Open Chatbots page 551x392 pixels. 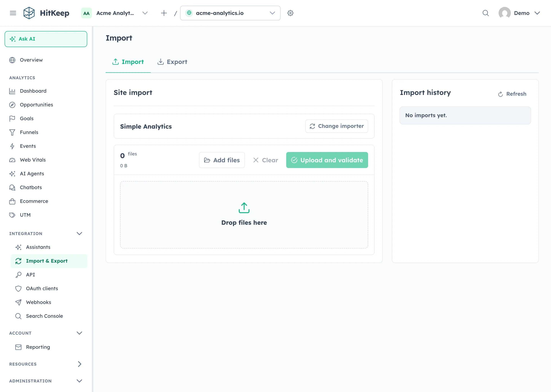[x=46, y=187]
